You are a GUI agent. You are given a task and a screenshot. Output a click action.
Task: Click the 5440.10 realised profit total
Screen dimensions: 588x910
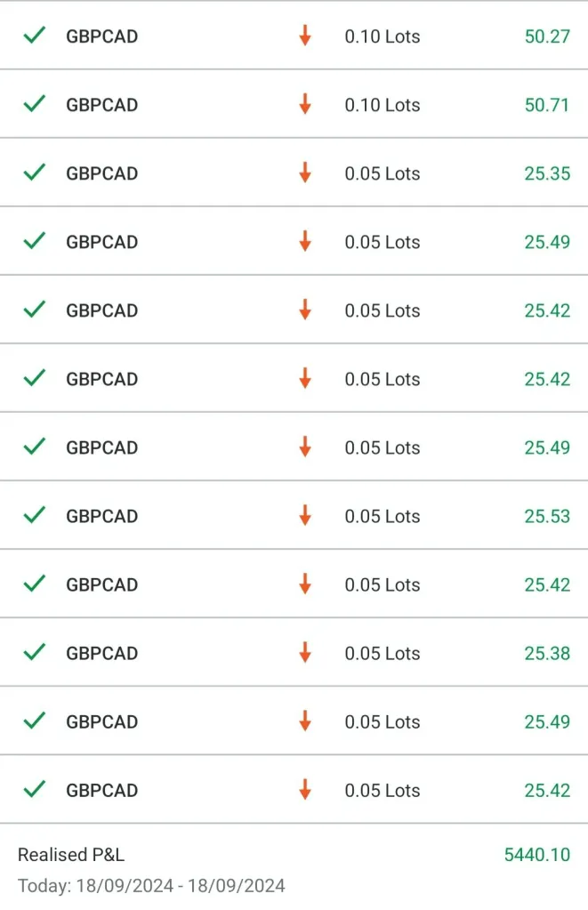pos(537,854)
